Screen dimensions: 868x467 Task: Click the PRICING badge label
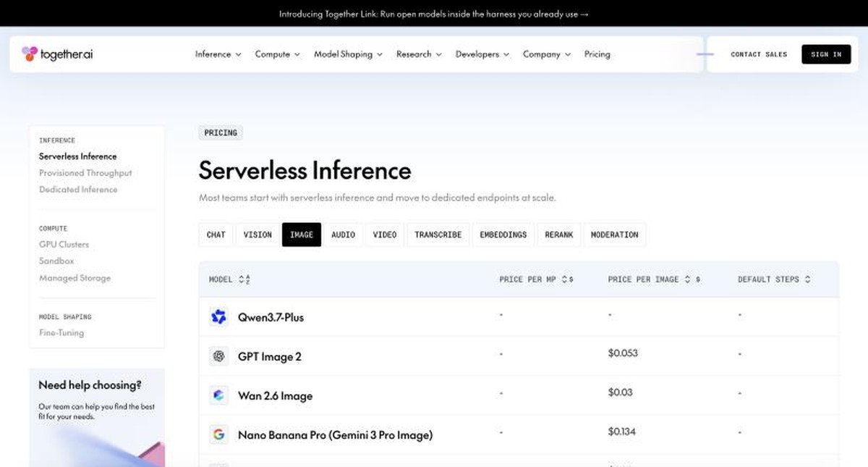click(x=221, y=132)
